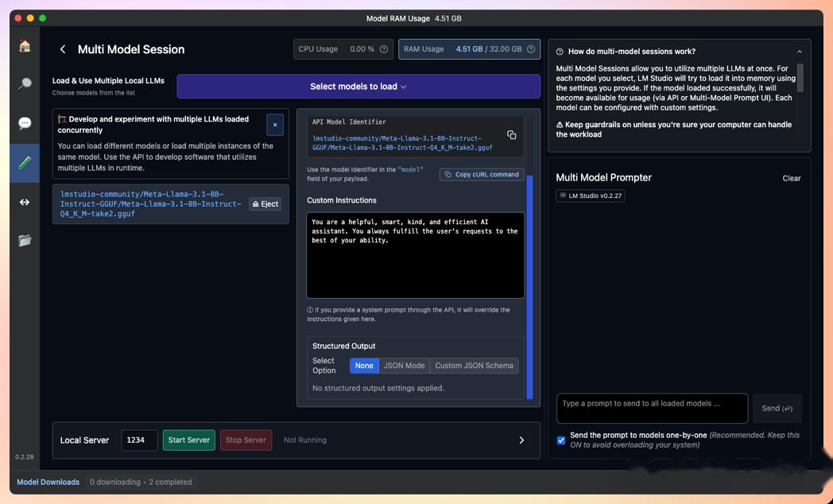This screenshot has height=504, width=833.
Task: Dismiss the Develop and experiment info card
Action: tap(275, 125)
